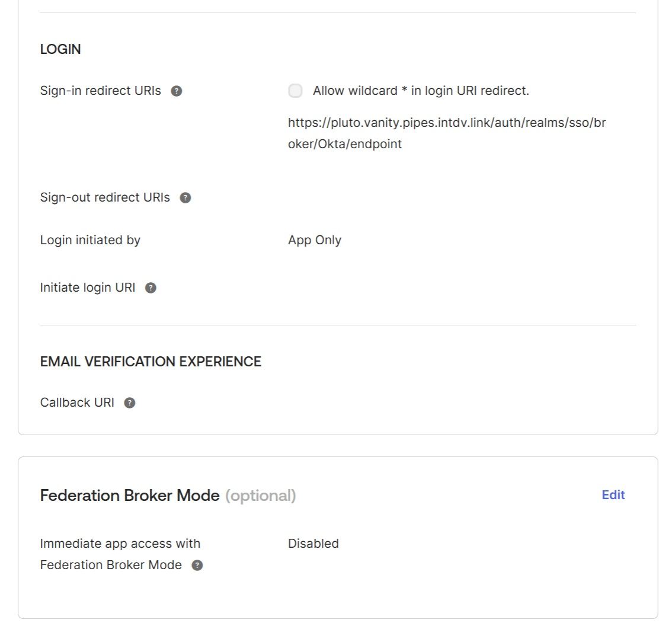Viewport: 672px width, 629px height.
Task: Click the Federation Broker Mode title
Action: 130,496
